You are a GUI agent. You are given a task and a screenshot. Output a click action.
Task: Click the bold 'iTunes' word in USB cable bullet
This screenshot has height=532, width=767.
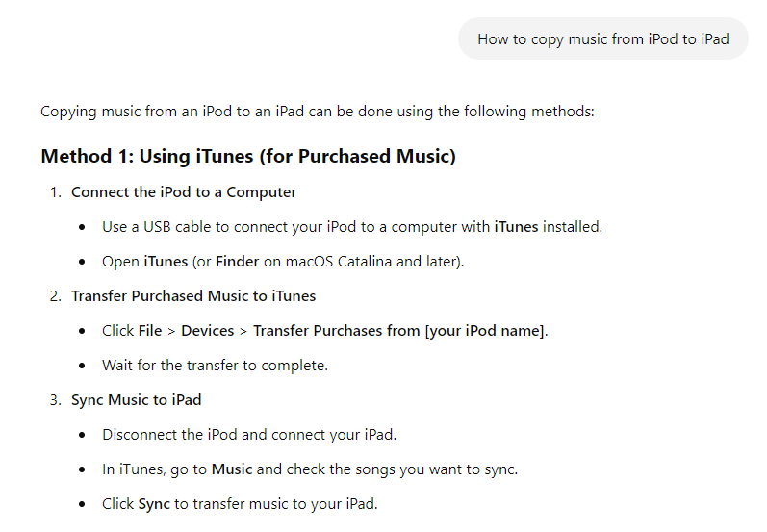pos(516,227)
